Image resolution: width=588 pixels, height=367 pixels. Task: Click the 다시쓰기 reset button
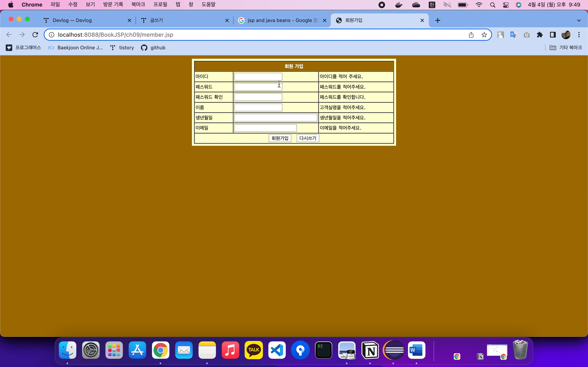tap(308, 138)
